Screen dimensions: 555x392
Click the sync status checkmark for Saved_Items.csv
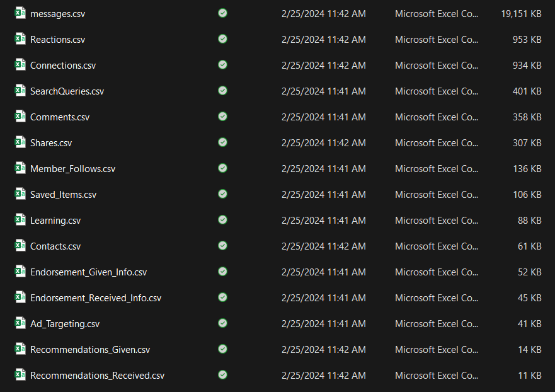point(222,194)
